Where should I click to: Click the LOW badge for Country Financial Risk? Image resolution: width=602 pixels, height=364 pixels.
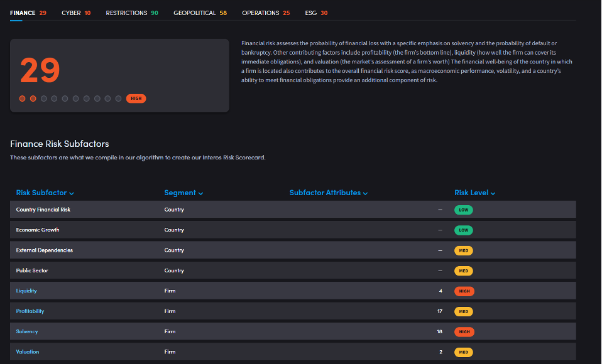click(x=463, y=210)
